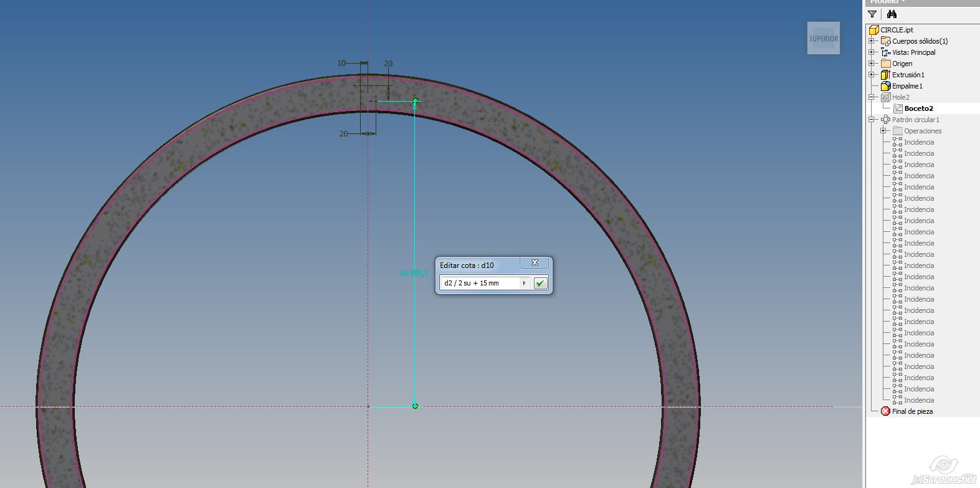Close the Editar cota dialog
Image resolution: width=980 pixels, height=488 pixels.
tap(535, 263)
